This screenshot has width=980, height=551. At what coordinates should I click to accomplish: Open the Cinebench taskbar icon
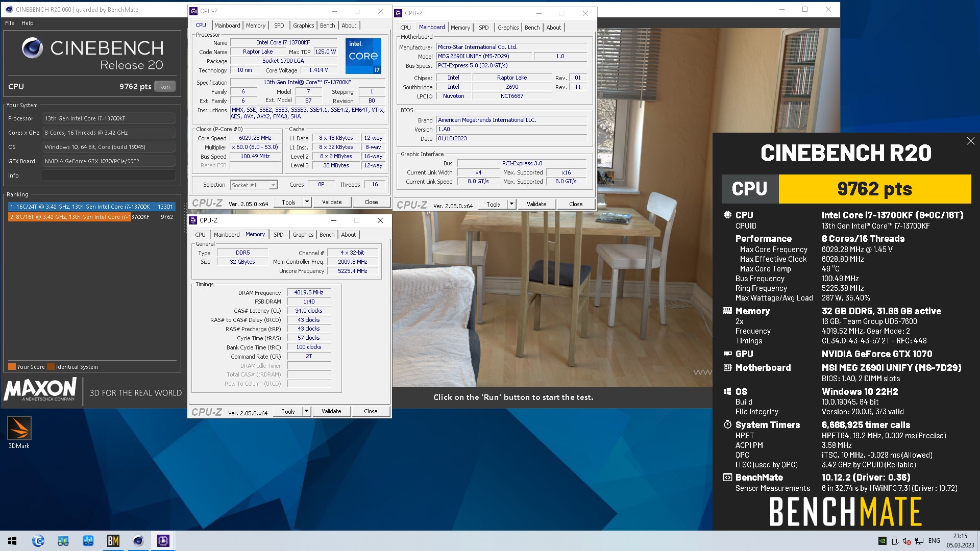pos(138,541)
